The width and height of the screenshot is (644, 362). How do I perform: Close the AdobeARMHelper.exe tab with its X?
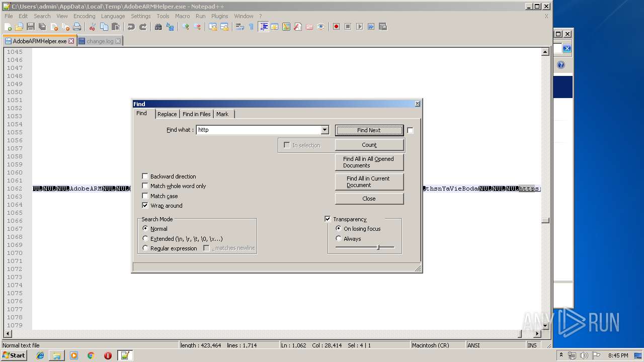(71, 41)
